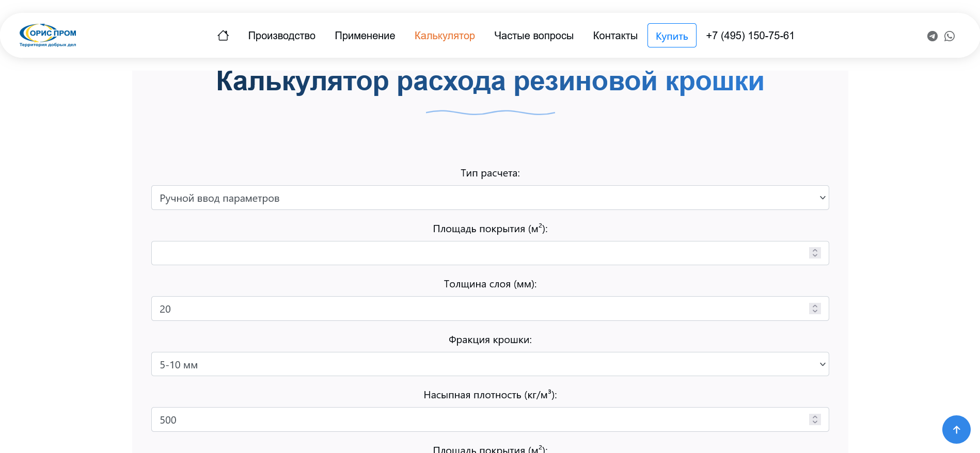The width and height of the screenshot is (980, 453).
Task: Click the home icon in navigation
Action: [223, 36]
